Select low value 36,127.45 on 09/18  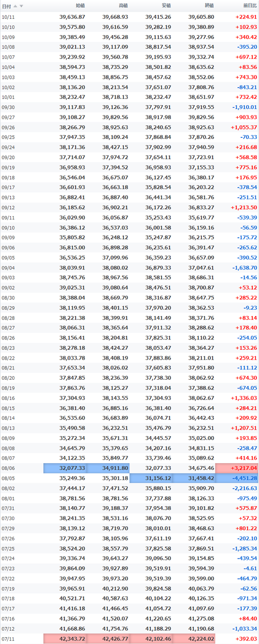click(x=158, y=177)
